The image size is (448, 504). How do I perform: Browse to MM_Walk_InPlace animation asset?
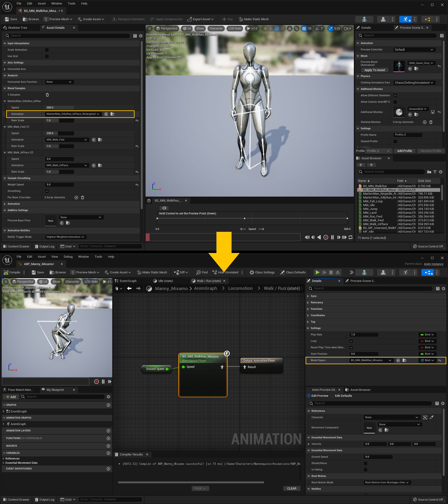(x=100, y=165)
